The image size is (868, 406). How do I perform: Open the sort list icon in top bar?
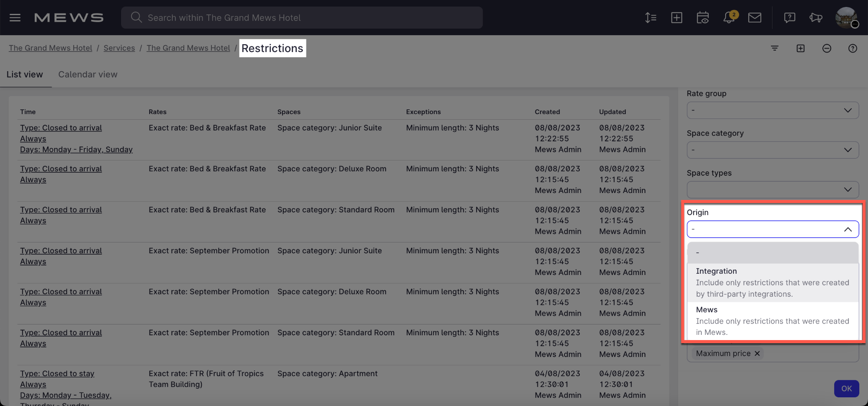tap(651, 18)
